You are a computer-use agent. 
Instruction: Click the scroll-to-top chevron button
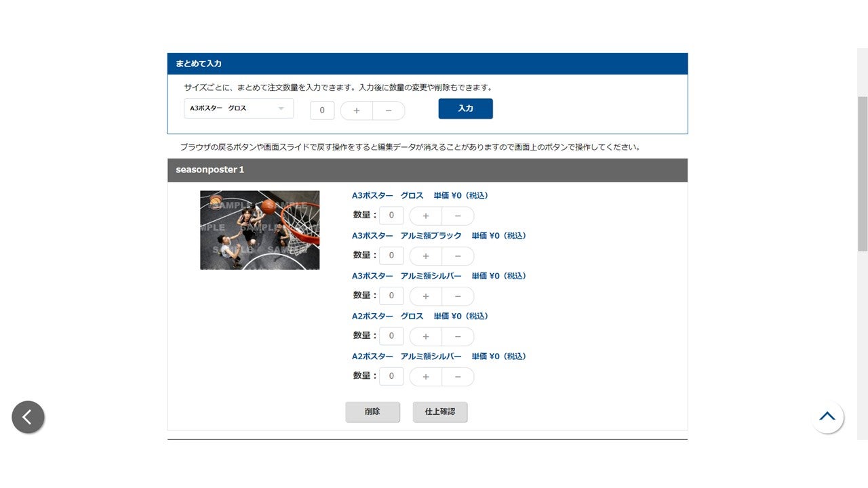827,417
